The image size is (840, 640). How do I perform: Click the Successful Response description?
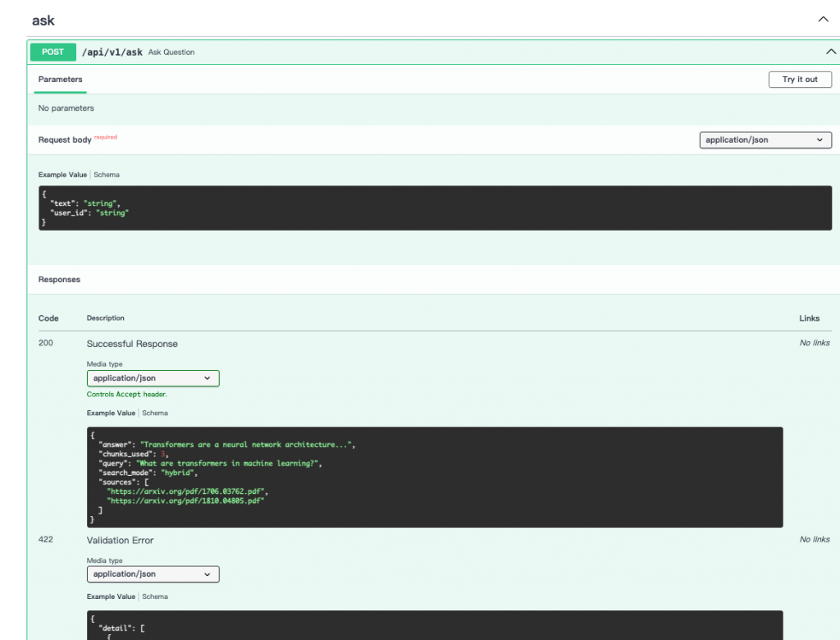click(x=132, y=344)
